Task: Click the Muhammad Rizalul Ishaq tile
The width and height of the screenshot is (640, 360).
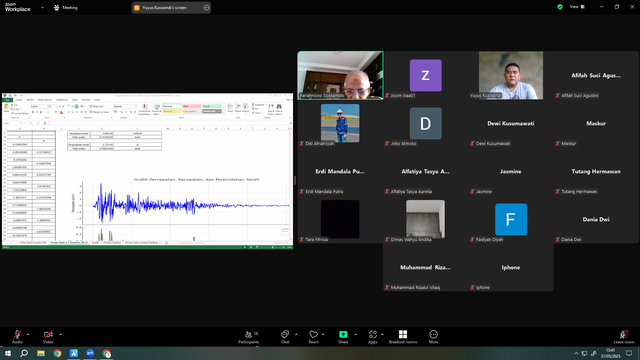Action: pos(425,267)
